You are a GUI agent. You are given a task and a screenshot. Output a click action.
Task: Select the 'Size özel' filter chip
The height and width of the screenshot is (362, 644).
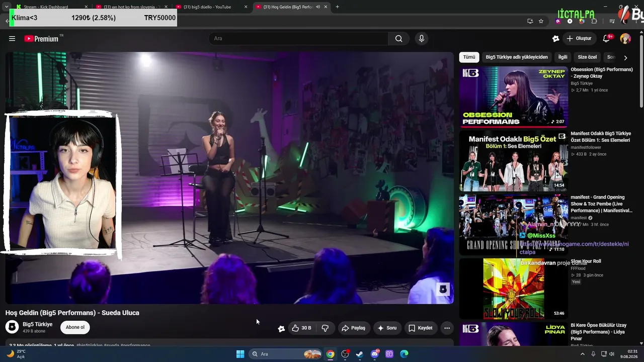[x=587, y=57]
